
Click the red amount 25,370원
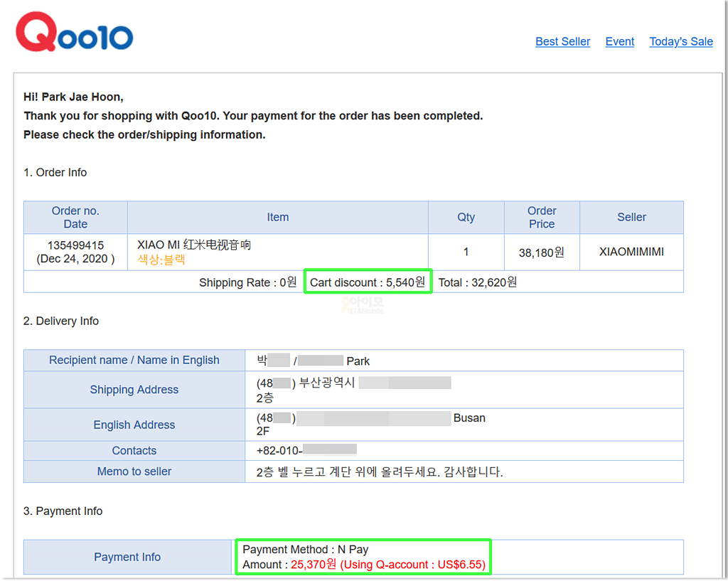pos(314,564)
